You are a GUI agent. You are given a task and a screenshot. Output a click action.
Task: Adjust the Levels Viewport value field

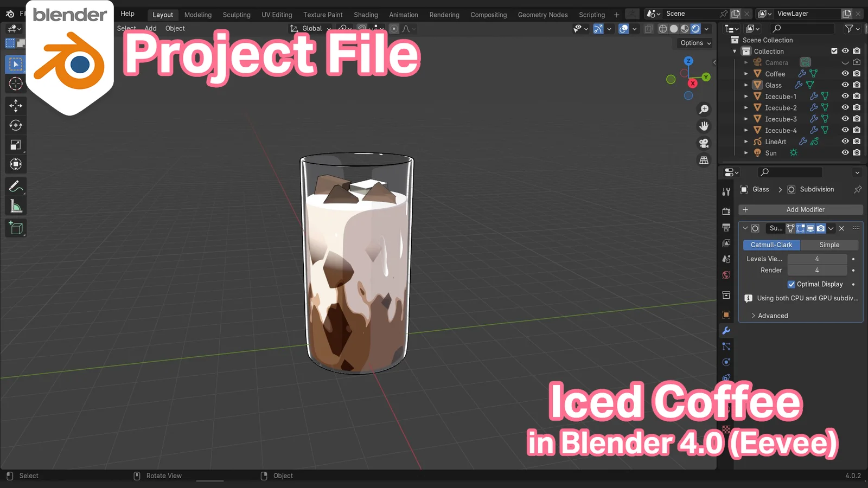click(x=816, y=259)
